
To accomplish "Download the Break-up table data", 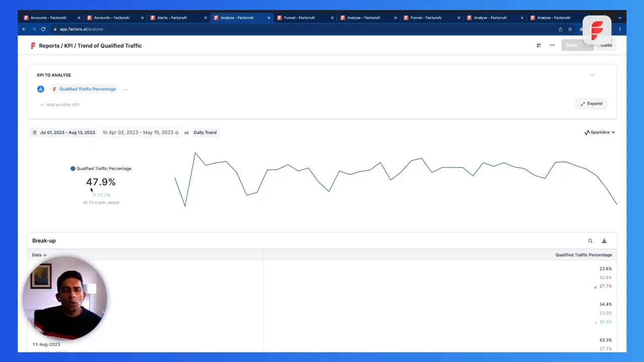I will coord(604,241).
